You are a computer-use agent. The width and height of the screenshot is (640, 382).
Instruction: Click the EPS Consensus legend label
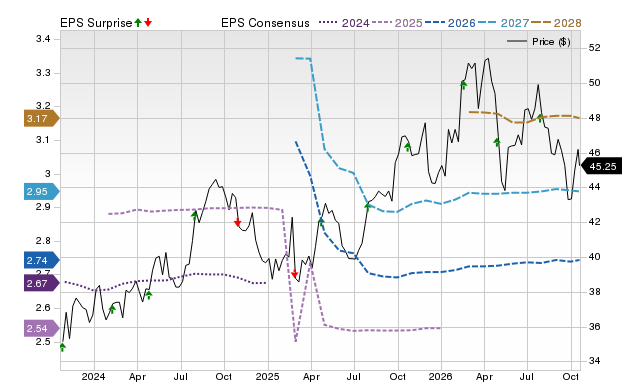point(265,23)
